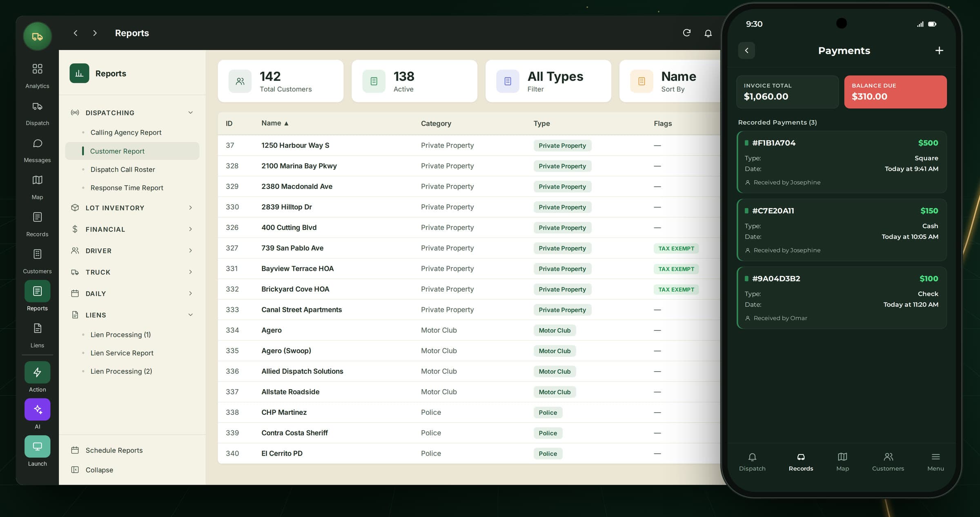This screenshot has width=980, height=517.
Task: Tap Records tab on phone bottom bar
Action: coord(801,462)
